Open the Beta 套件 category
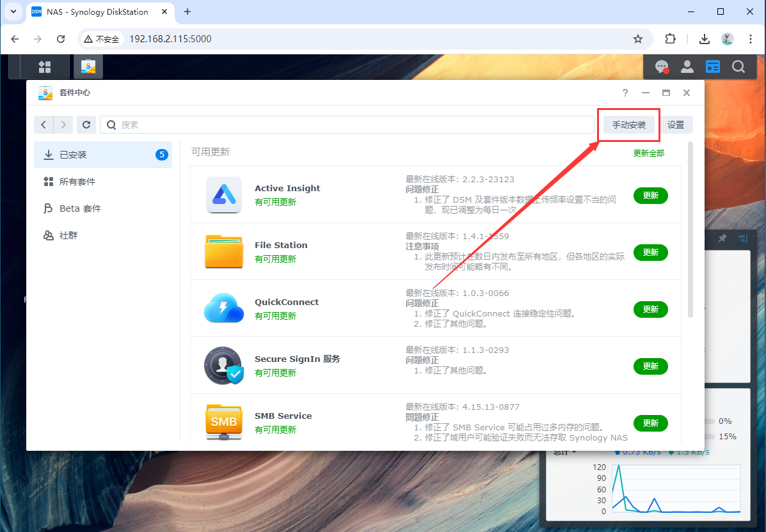The height and width of the screenshot is (532, 766). (x=102, y=208)
